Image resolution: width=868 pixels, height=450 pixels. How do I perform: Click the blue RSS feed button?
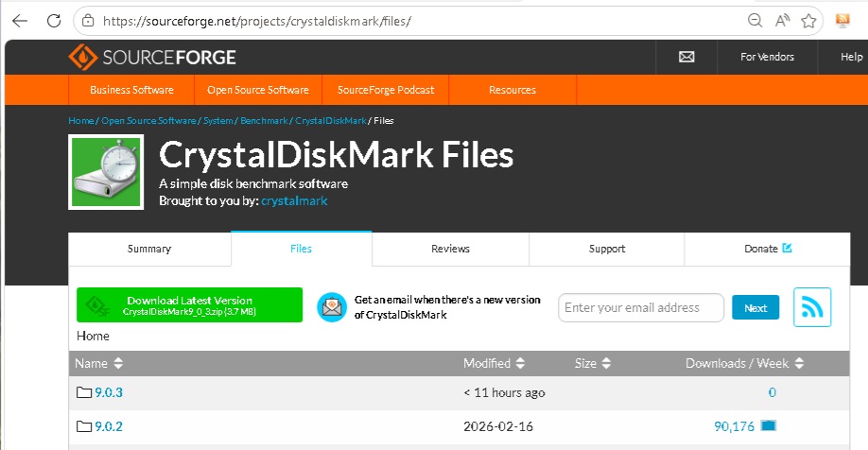812,307
